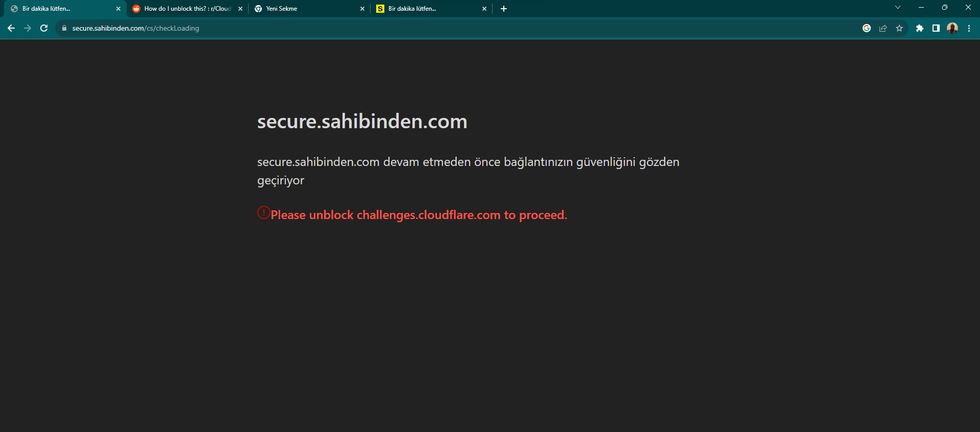980x432 pixels.
Task: Open the Google icon in address bar
Action: point(867,28)
